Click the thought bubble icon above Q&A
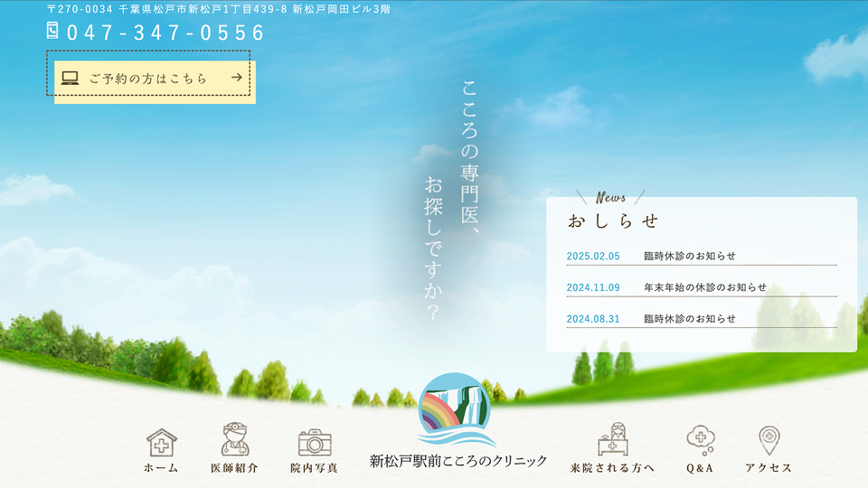 coord(700,440)
